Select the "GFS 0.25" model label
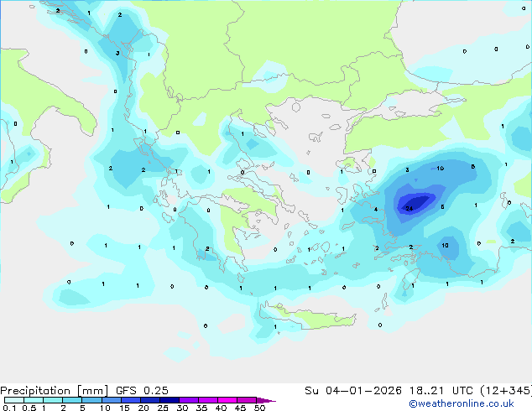This screenshot has width=532, height=411. coord(142,391)
